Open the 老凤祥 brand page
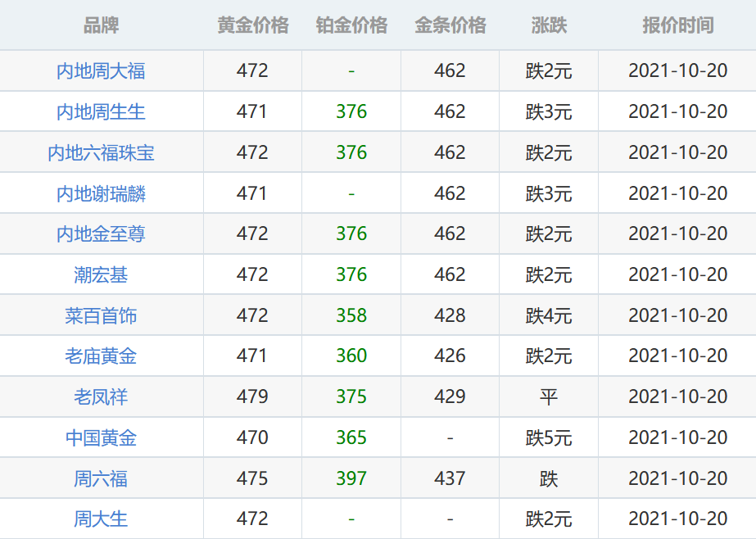 click(x=102, y=396)
